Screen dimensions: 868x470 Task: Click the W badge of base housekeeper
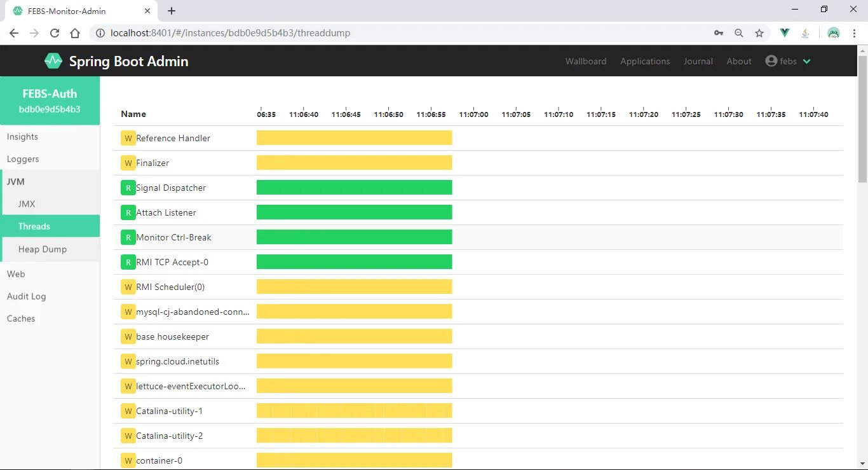128,336
